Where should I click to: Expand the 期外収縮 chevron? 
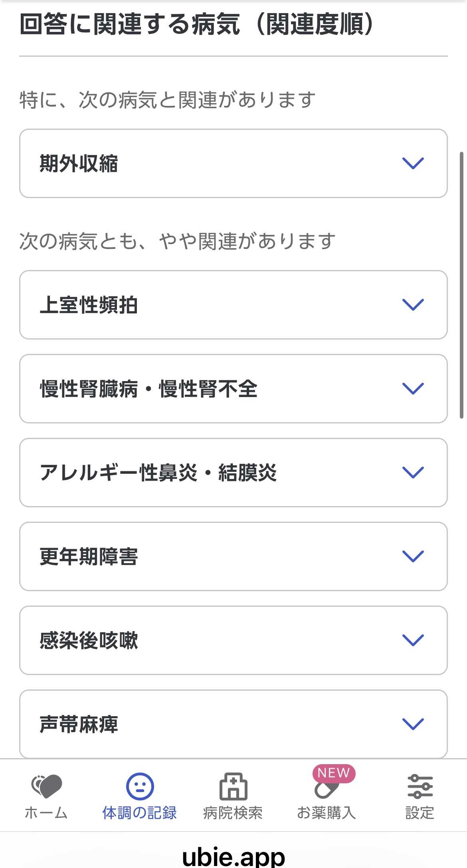413,163
